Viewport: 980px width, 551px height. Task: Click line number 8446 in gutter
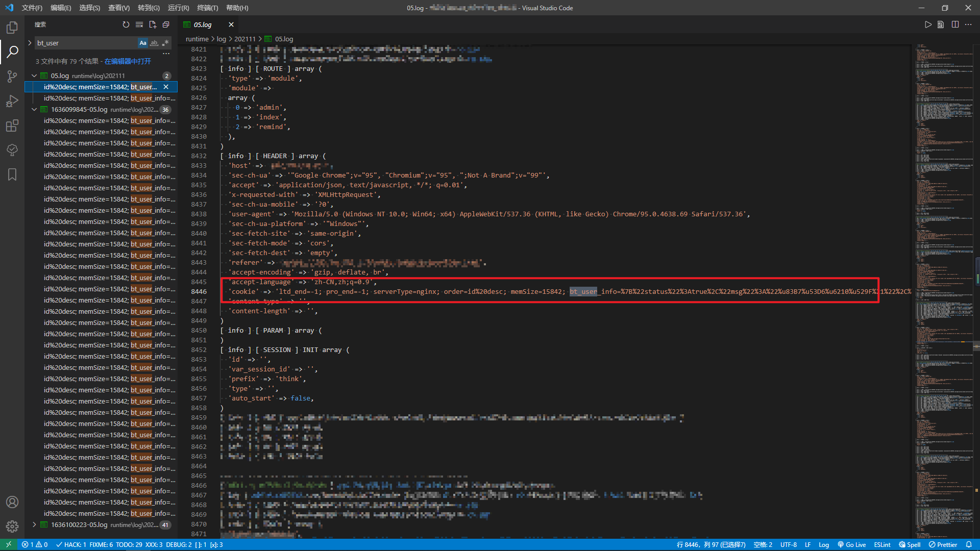tap(199, 291)
